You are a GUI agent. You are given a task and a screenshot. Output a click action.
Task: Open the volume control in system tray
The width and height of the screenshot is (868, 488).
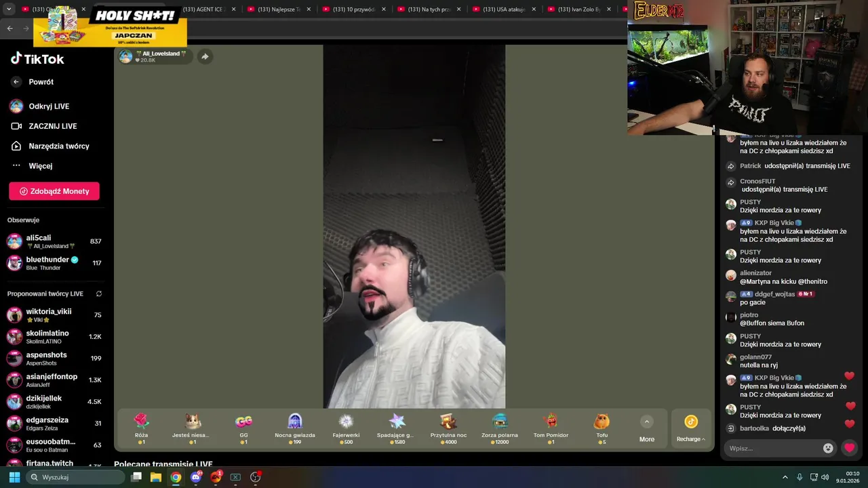click(825, 477)
